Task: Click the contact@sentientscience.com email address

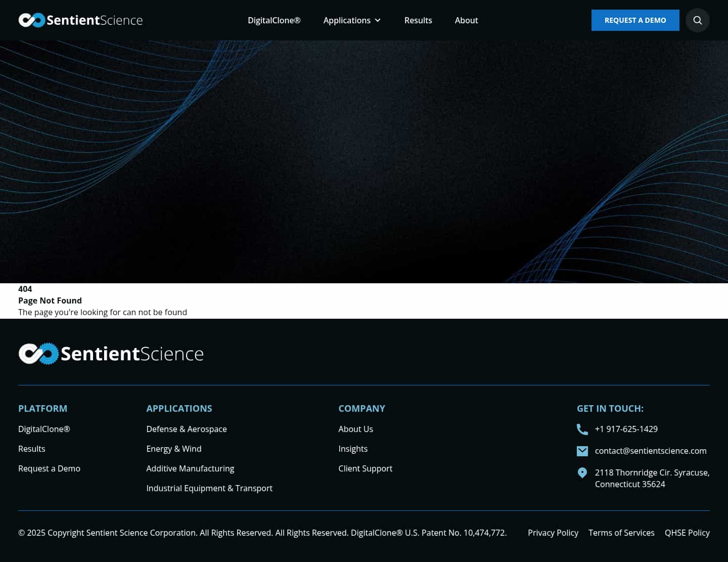Action: pyautogui.click(x=651, y=451)
